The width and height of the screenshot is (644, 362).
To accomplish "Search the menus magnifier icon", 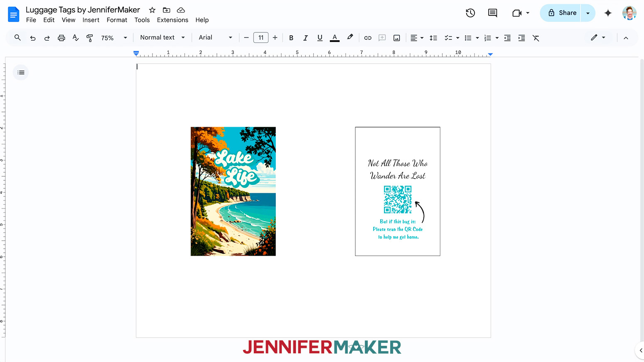I will 17,38.
